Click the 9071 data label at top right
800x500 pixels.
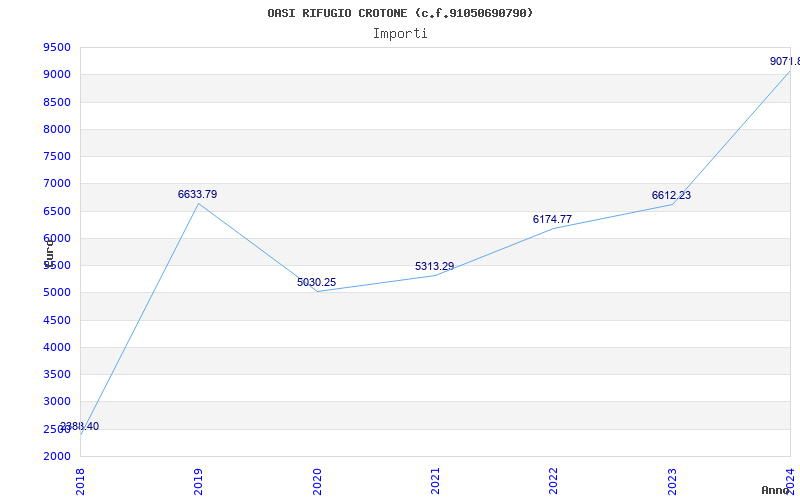click(x=785, y=61)
